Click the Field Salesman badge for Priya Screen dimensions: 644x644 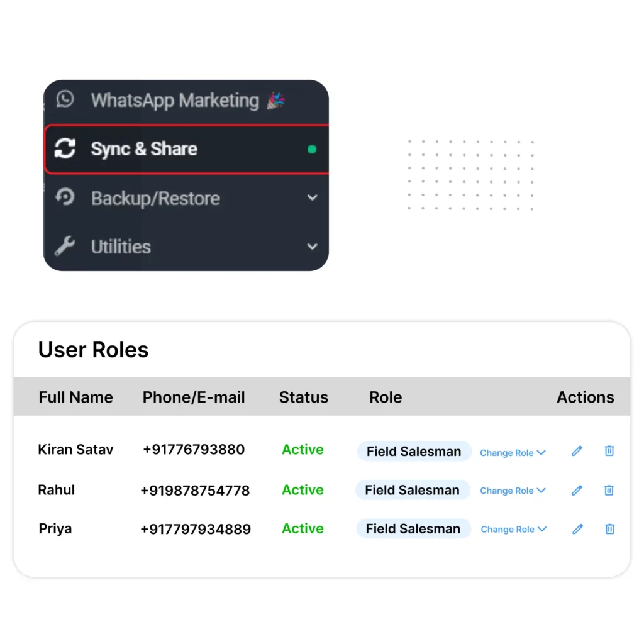(413, 529)
